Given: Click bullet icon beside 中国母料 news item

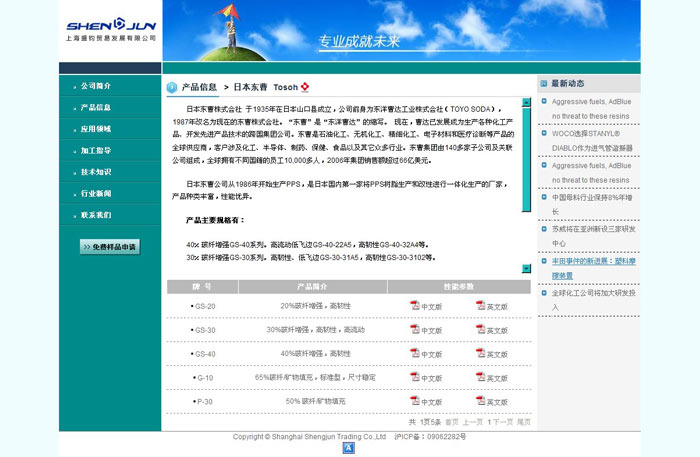Looking at the screenshot, I should tap(544, 197).
